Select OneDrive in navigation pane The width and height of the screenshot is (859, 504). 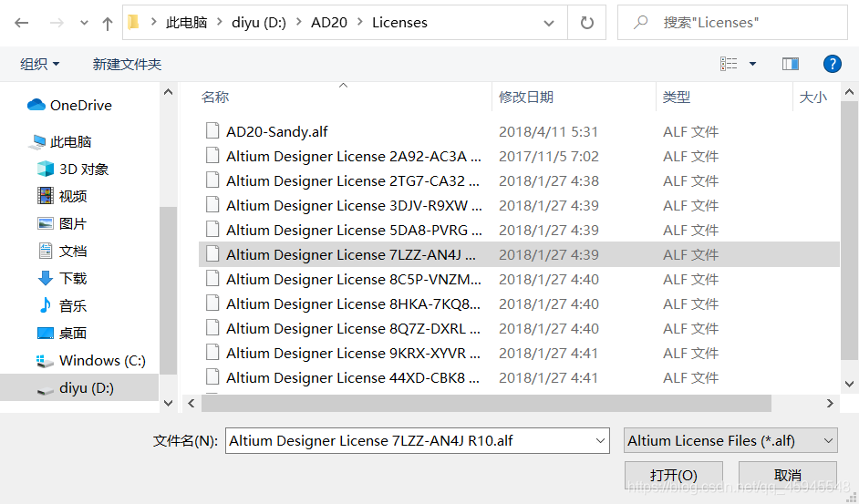coord(80,106)
